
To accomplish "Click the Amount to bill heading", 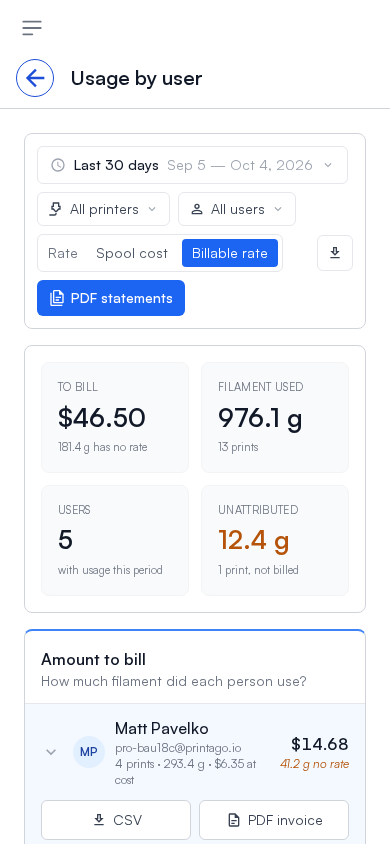I will click(x=94, y=659).
